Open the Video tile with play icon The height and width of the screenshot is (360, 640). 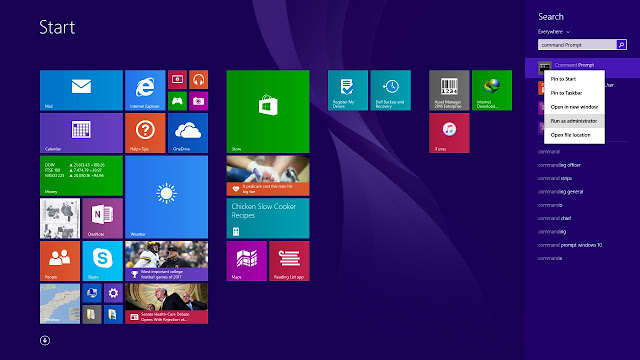click(177, 80)
